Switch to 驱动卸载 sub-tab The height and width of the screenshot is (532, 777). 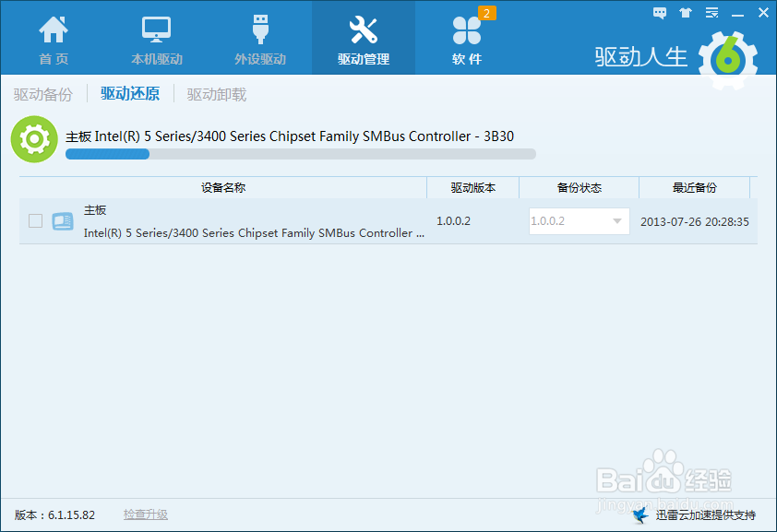click(x=217, y=94)
